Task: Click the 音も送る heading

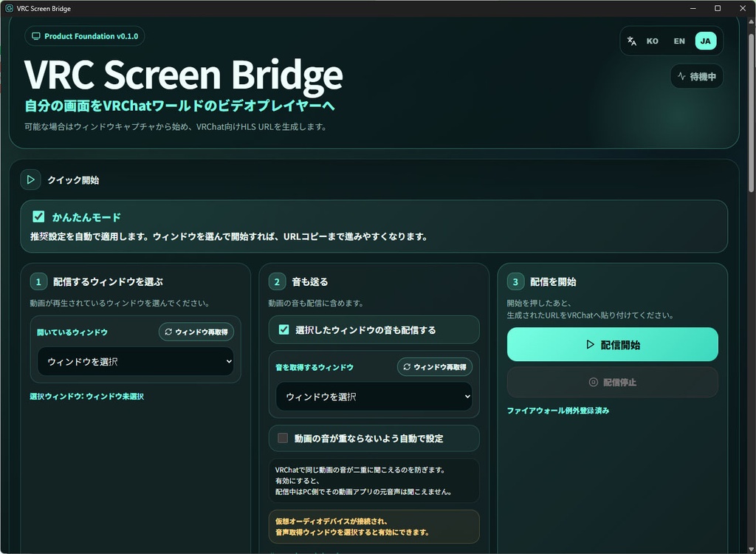Action: tap(310, 282)
